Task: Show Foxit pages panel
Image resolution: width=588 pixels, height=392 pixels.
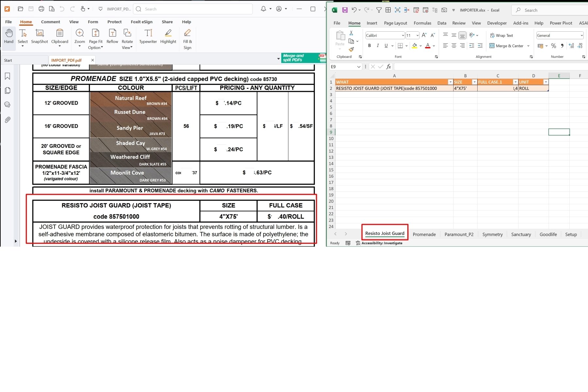Action: pyautogui.click(x=8, y=90)
